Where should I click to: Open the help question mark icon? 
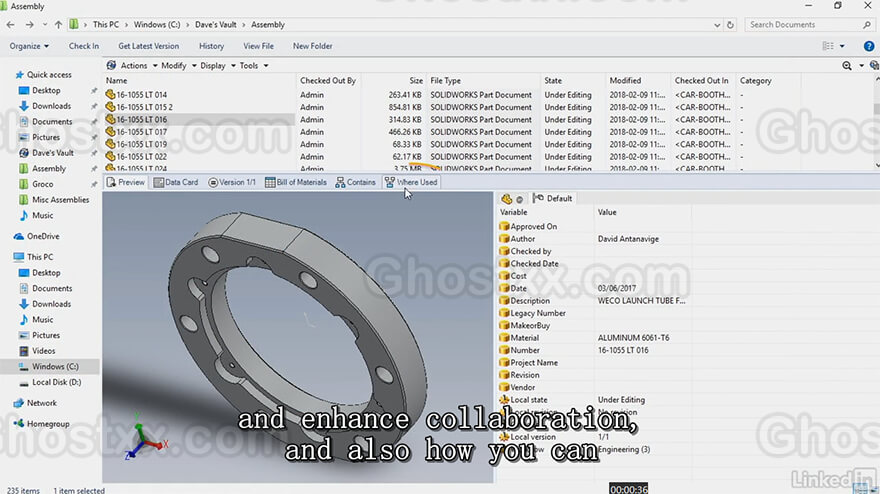point(869,46)
